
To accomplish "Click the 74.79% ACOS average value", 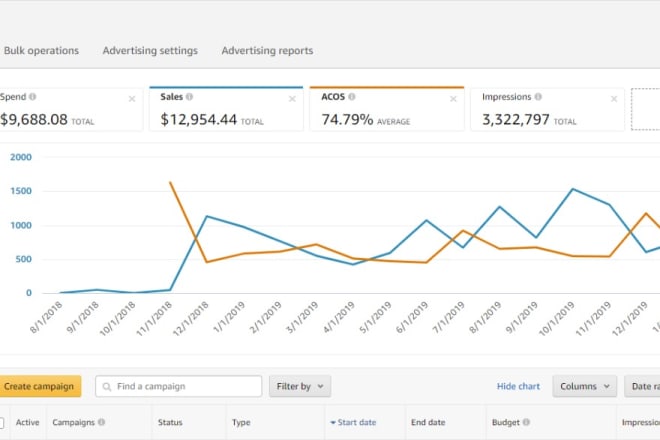I will [347, 120].
